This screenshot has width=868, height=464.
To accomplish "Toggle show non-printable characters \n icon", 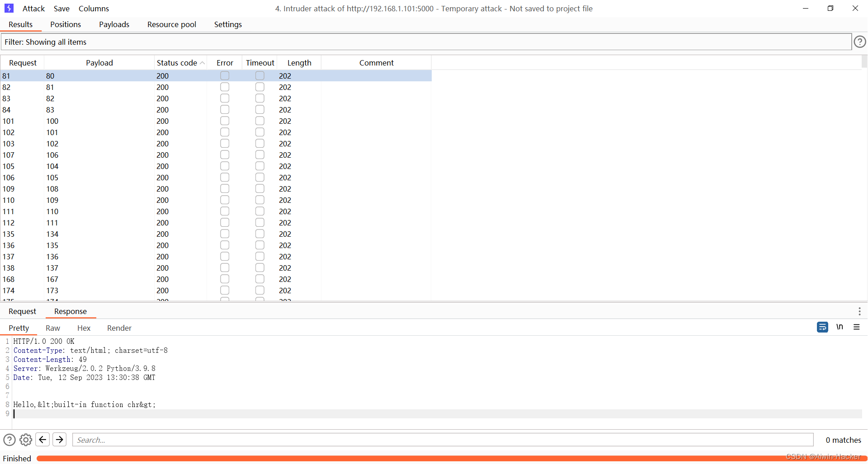I will (x=840, y=327).
